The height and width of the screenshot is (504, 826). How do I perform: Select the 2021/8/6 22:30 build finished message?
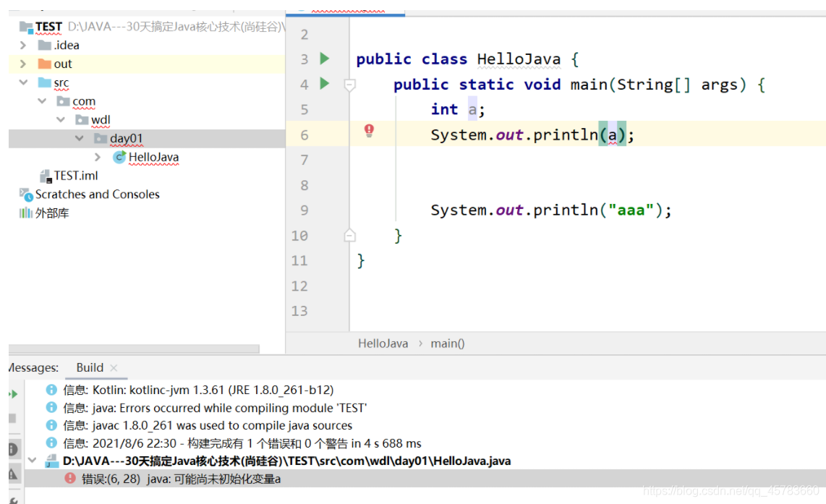click(x=242, y=443)
